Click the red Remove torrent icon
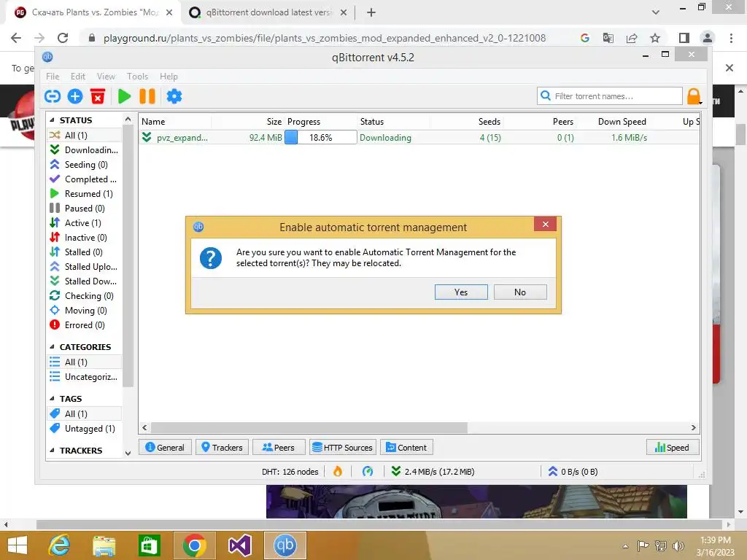Screen dimensions: 747x560 (x=98, y=96)
